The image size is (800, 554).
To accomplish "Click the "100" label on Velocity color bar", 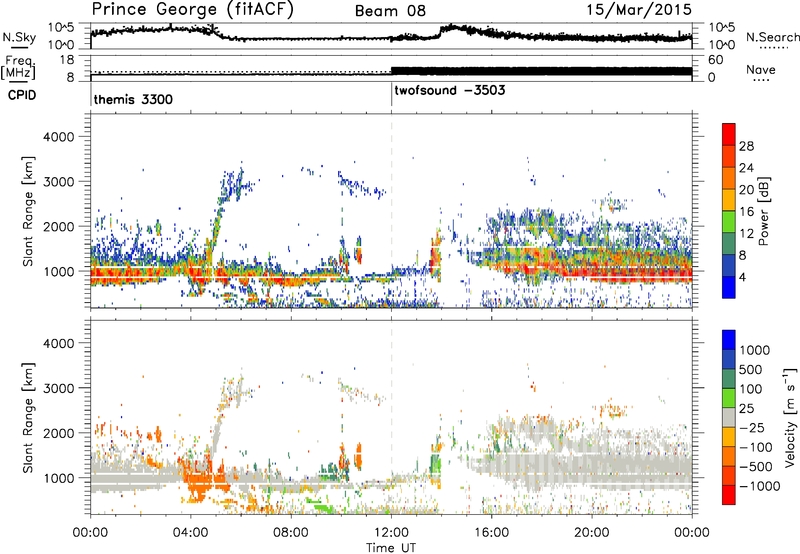I will tap(751, 389).
